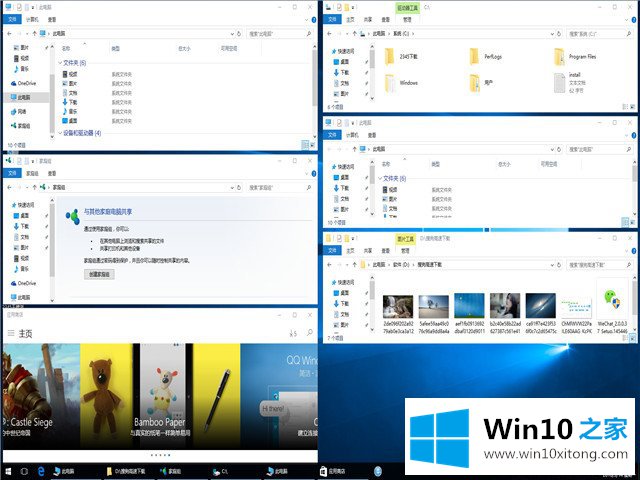Viewport: 640px width, 480px height.
Task: Select 家庭组 in left 此电脑 window sidebar
Action: (x=20, y=126)
